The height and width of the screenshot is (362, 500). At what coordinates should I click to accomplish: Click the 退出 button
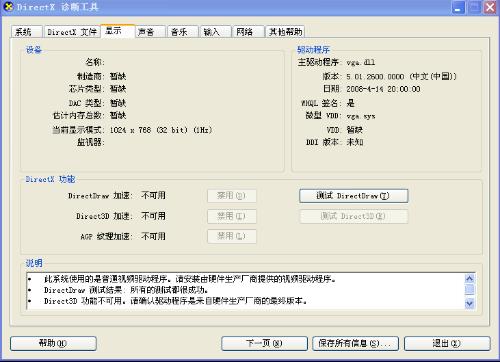[447, 343]
